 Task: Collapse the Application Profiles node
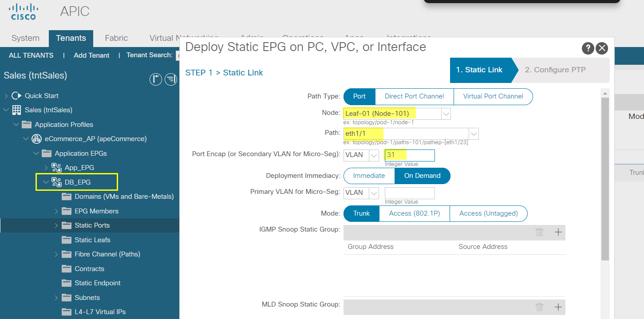tap(16, 124)
